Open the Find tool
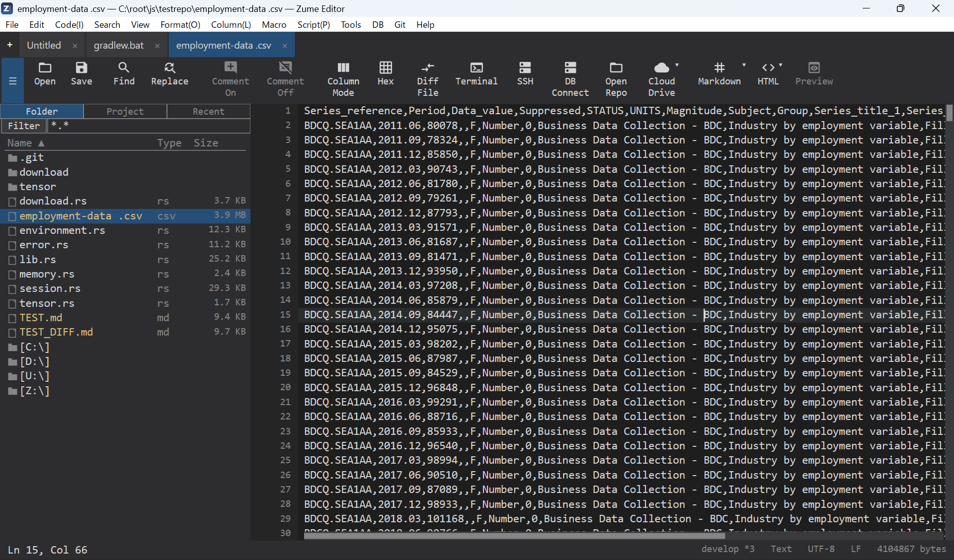 pyautogui.click(x=124, y=74)
